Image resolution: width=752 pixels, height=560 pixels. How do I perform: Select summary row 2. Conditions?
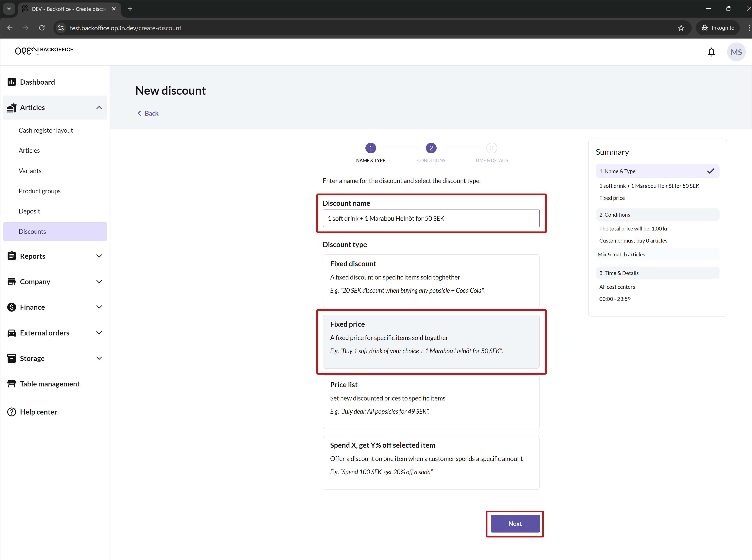tap(657, 215)
